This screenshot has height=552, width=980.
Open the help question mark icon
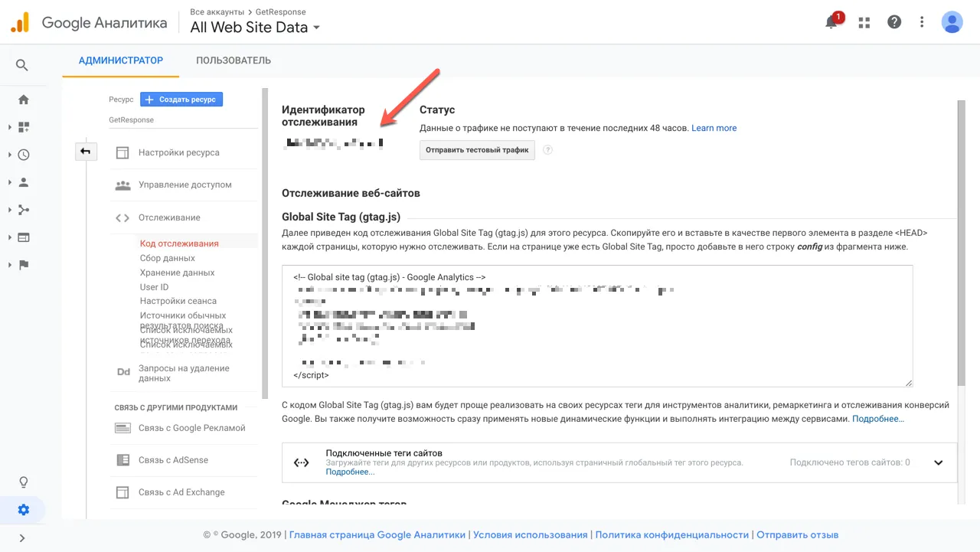click(x=894, y=22)
